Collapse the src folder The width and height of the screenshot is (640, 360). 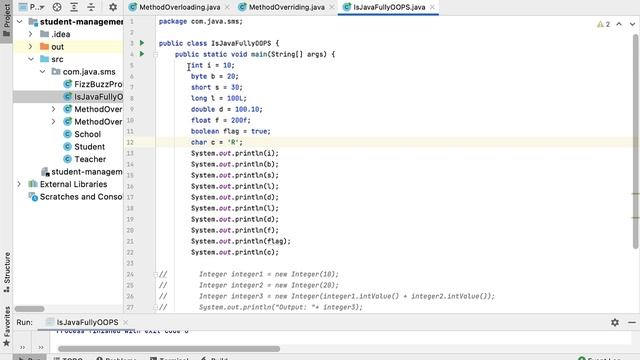pos(31,59)
